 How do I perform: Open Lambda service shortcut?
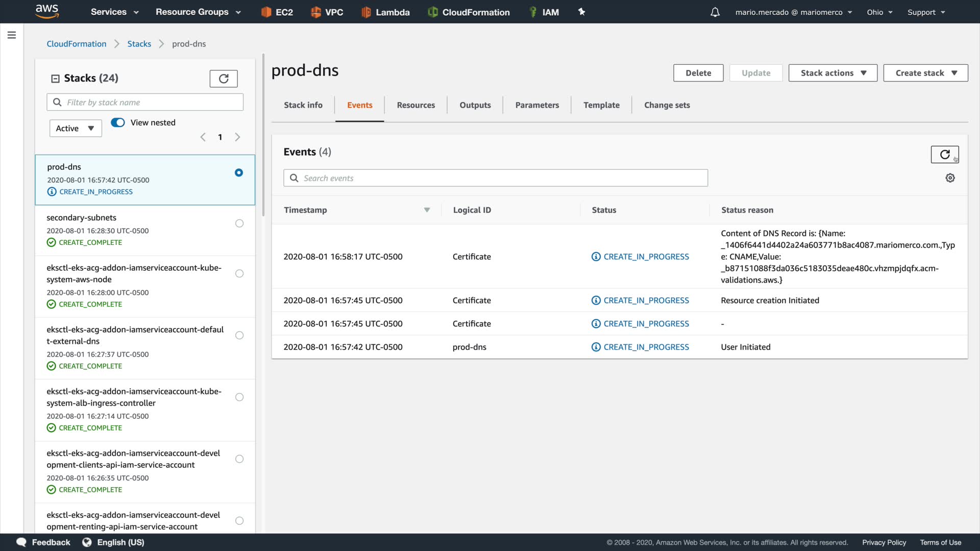[x=385, y=12]
